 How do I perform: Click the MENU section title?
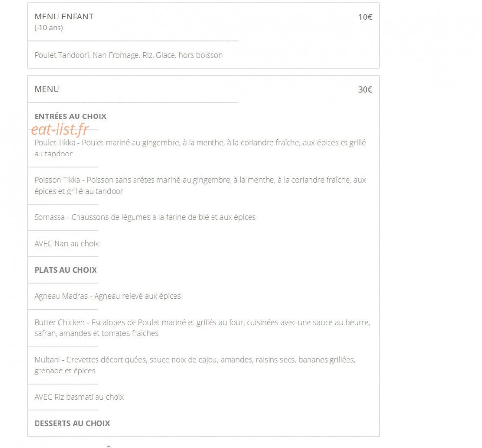click(x=47, y=89)
